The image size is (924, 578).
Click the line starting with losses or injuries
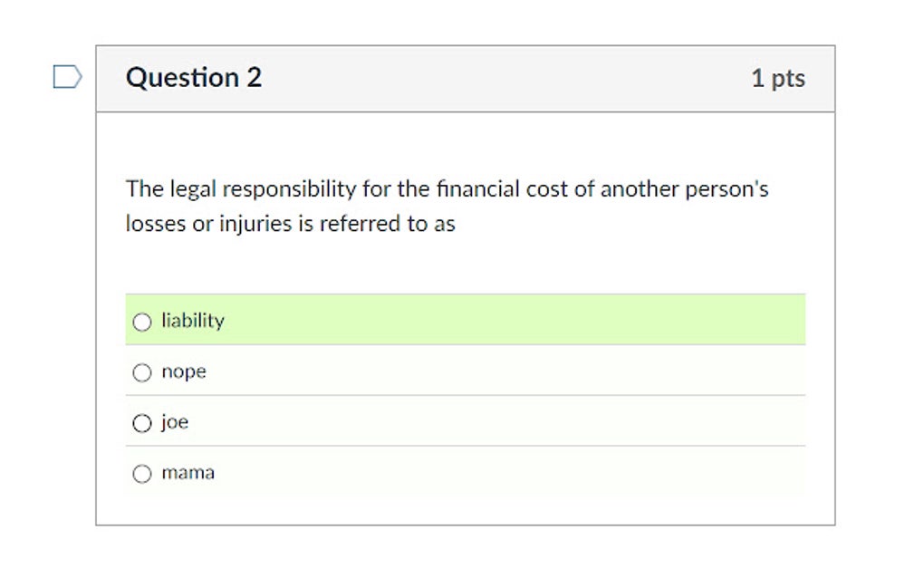pyautogui.click(x=290, y=224)
